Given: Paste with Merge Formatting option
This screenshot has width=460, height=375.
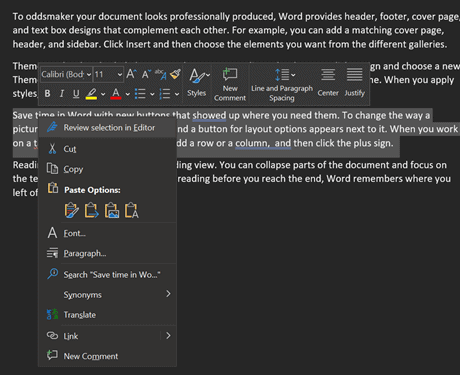Looking at the screenshot, I should [92, 210].
